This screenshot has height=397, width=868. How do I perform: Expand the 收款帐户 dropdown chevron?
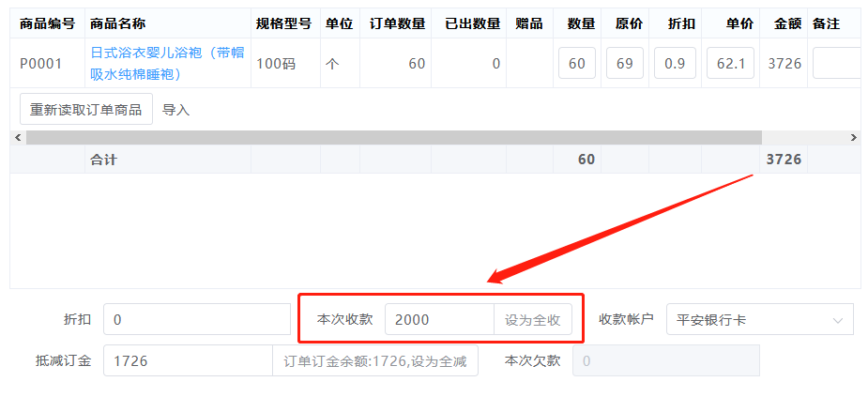[x=837, y=320]
